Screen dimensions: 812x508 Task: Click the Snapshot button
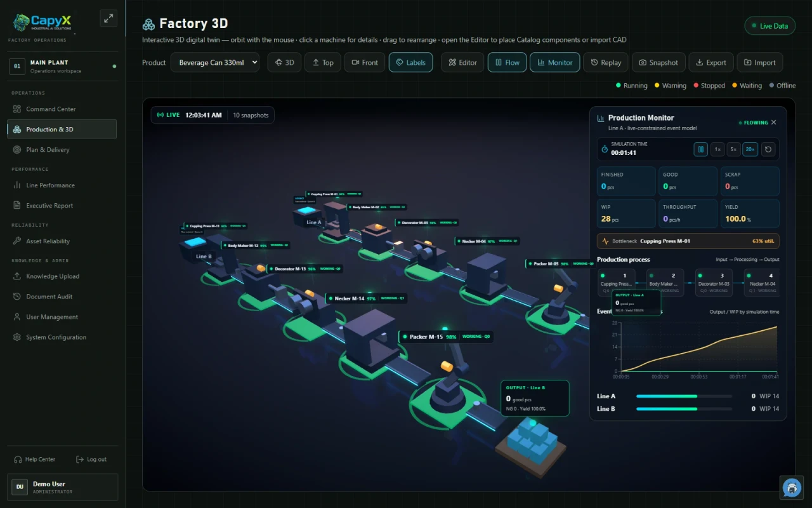pos(658,62)
